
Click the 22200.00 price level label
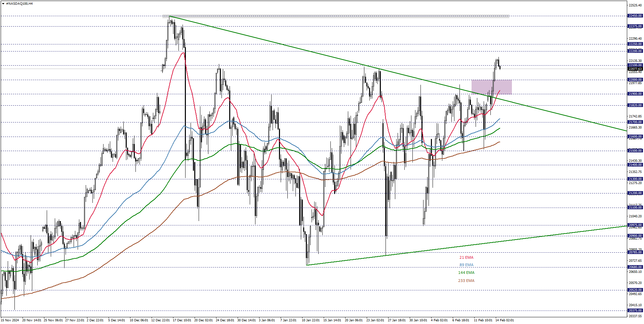pyautogui.click(x=635, y=51)
